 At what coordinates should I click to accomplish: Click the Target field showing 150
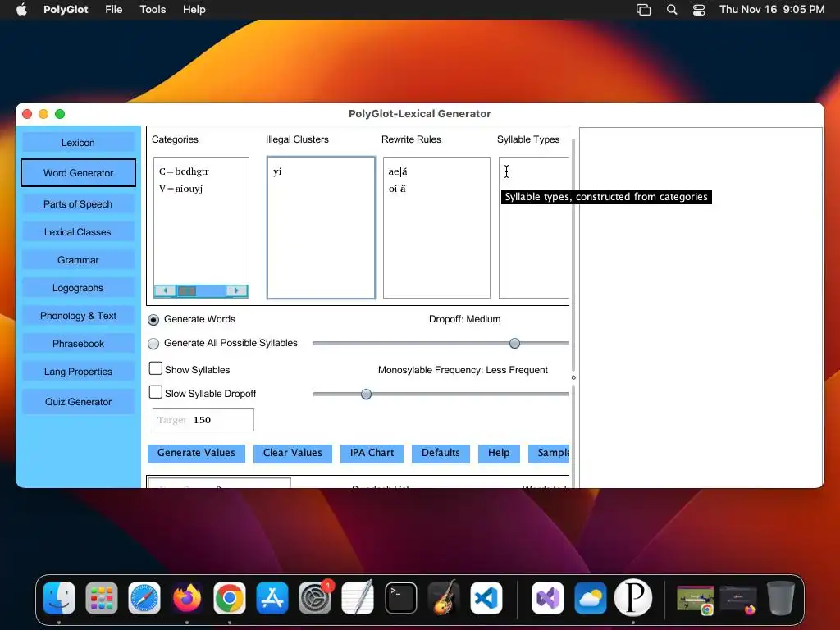tap(203, 420)
